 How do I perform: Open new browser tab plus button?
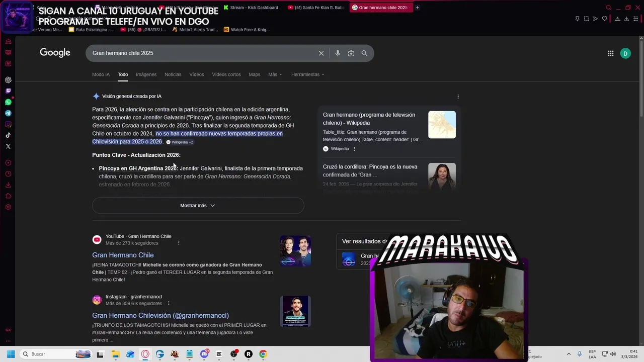417,8
